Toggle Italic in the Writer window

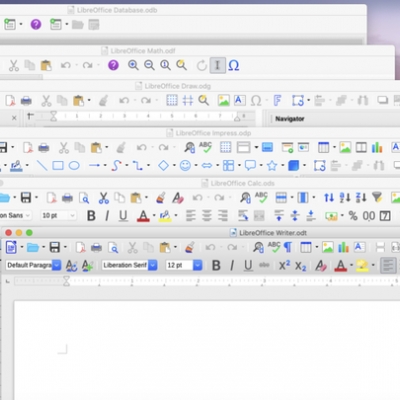point(232,265)
